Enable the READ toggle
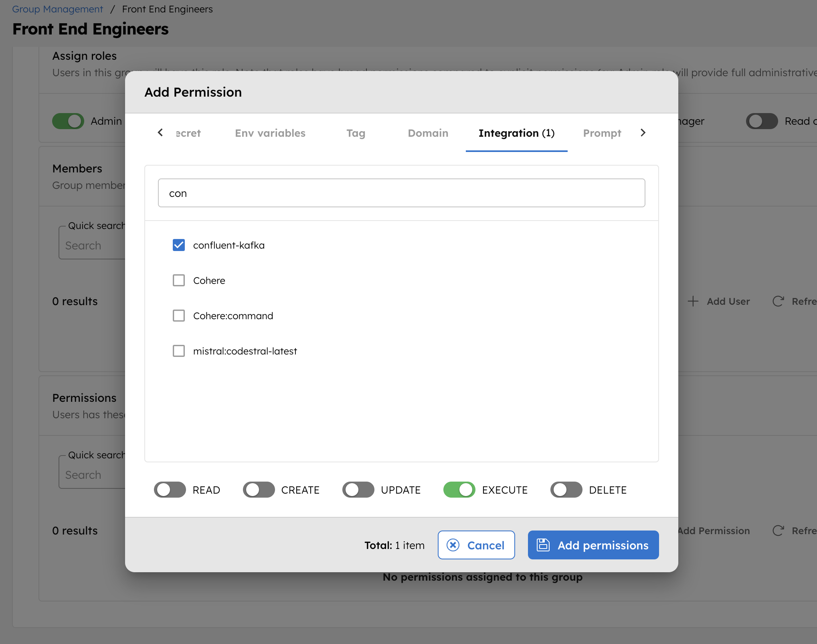The height and width of the screenshot is (644, 817). [170, 490]
